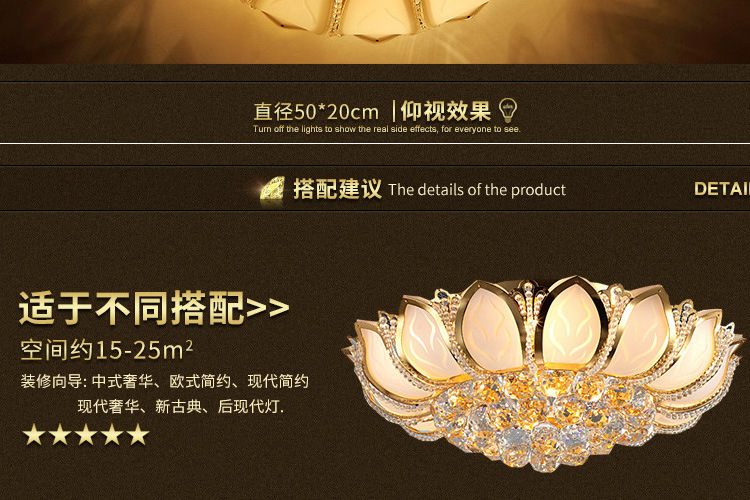Screen dimensions: 750x500
Task: Click the gold diamond icon beside 搭配建议
Action: [272, 189]
